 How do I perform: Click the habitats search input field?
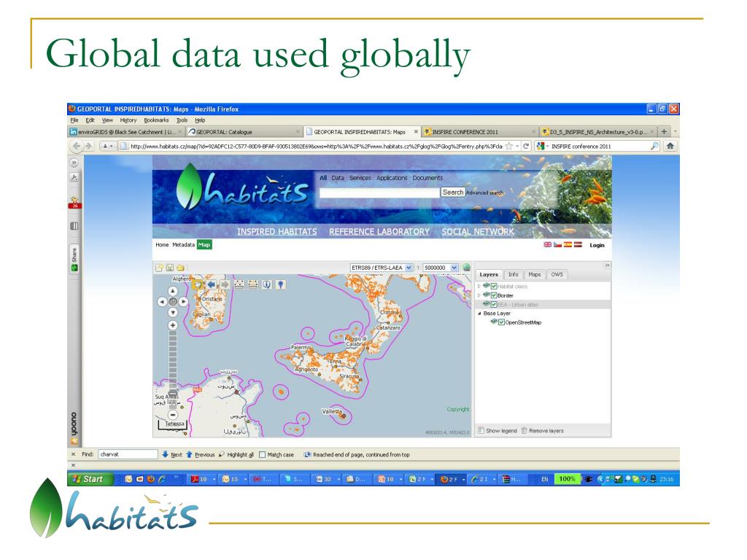tap(379, 192)
